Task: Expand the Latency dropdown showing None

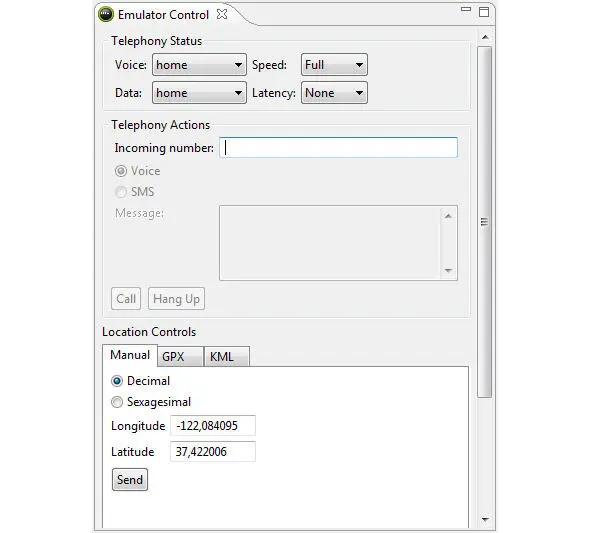Action: (334, 93)
